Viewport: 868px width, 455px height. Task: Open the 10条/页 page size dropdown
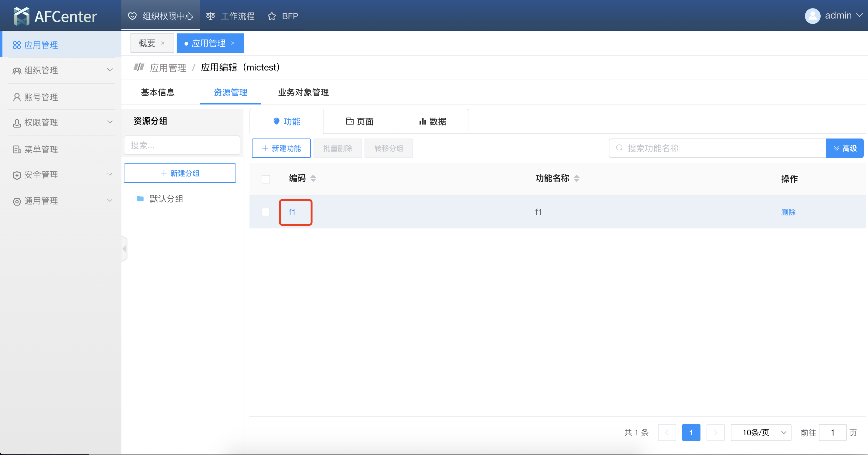[761, 433]
